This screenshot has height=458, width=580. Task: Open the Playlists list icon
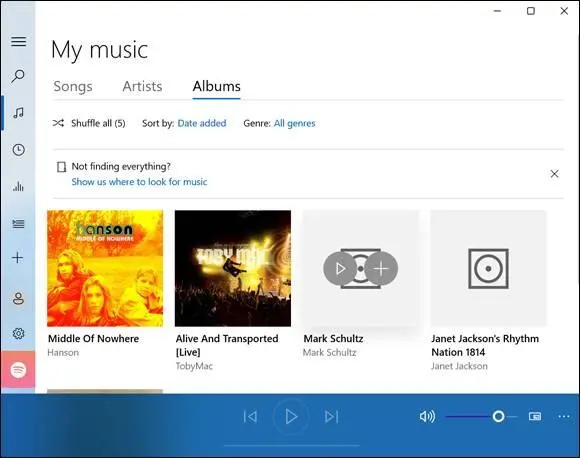(x=18, y=224)
